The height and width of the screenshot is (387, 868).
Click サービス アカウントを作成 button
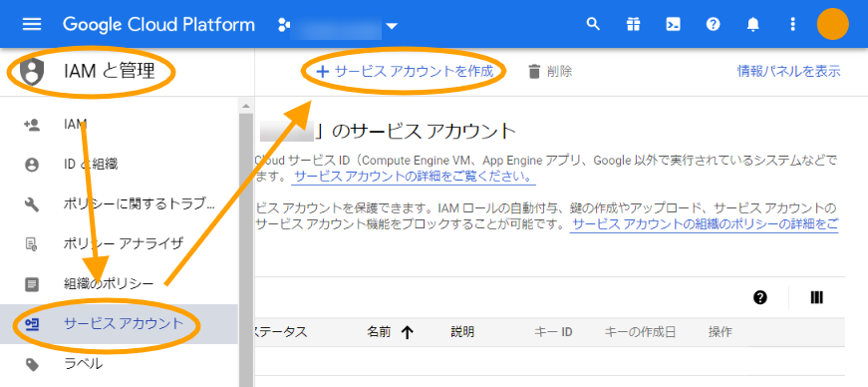(405, 72)
